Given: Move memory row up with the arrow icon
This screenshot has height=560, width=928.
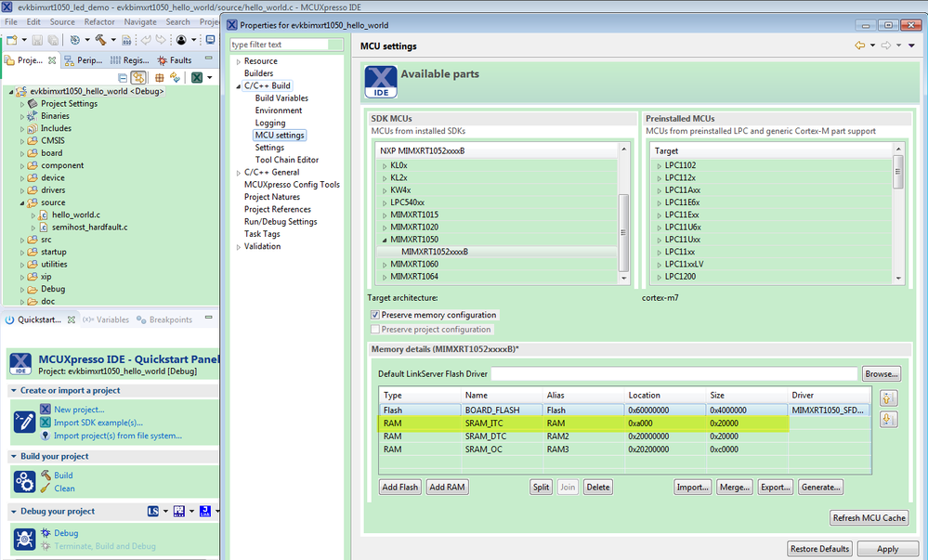Looking at the screenshot, I should click(888, 397).
